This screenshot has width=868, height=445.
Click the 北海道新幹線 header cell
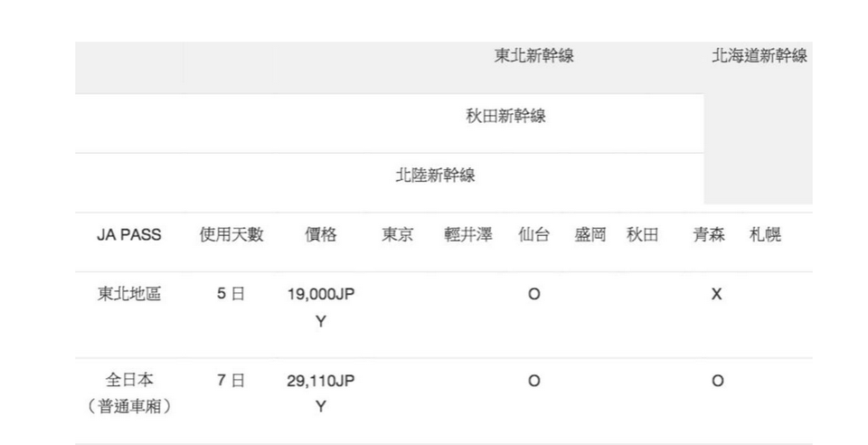[759, 56]
